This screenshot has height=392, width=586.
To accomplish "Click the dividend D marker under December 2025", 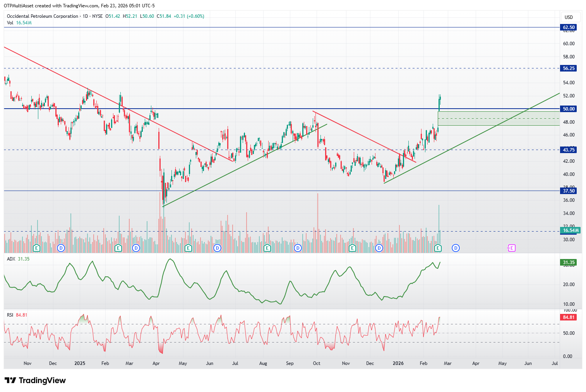I will coord(379,248).
